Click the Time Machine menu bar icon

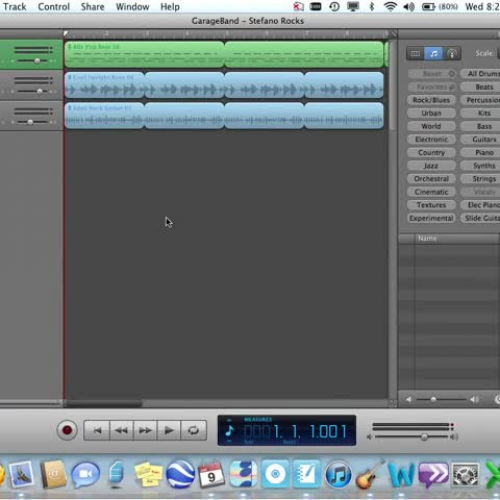[x=334, y=7]
